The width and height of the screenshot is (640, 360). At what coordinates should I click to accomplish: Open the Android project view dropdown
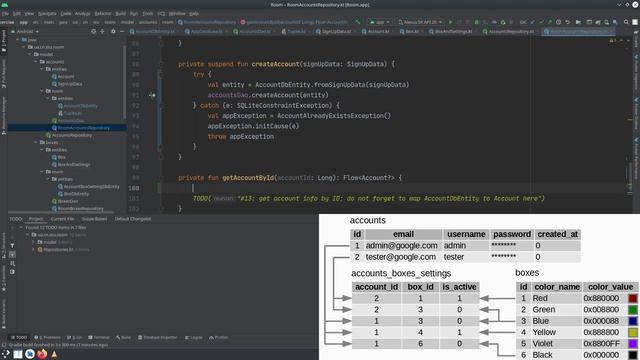25,31
